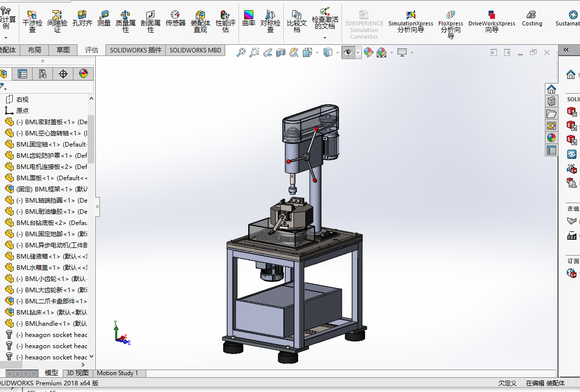Toggle 曲率 curvature display
The height and width of the screenshot is (392, 580).
pos(249,18)
